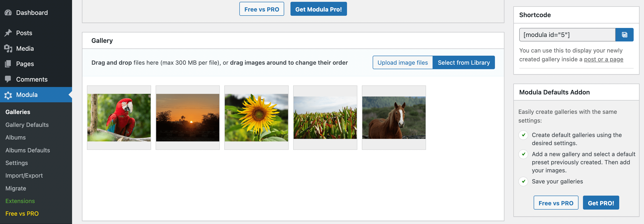Open Modula Settings submenu item

(16, 163)
